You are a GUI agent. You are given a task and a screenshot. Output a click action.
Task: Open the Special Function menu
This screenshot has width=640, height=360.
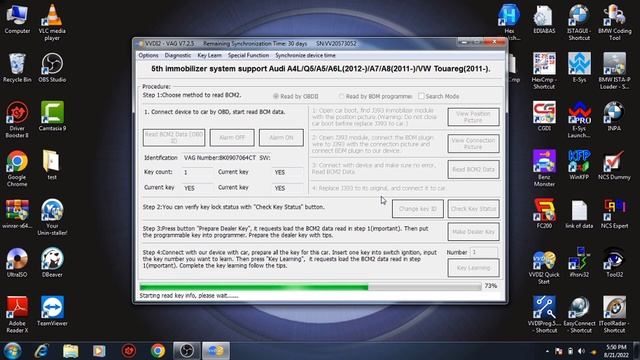point(248,56)
